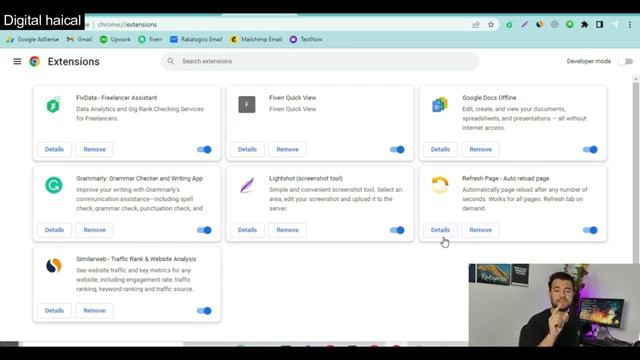Viewport: 640px width, 360px height.
Task: Enable Developer mode toggle
Action: [625, 62]
